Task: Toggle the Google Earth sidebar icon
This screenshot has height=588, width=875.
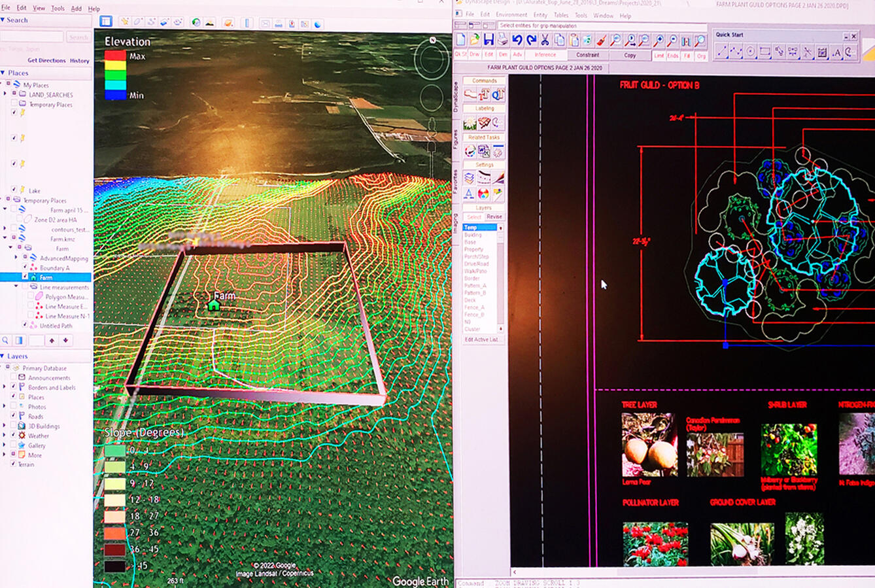Action: 105,22
